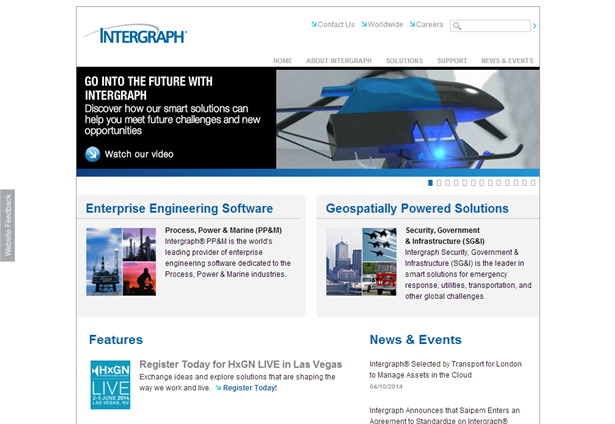Image resolution: width=615 pixels, height=424 pixels.
Task: Click the Intergraph logo
Action: coord(135,34)
